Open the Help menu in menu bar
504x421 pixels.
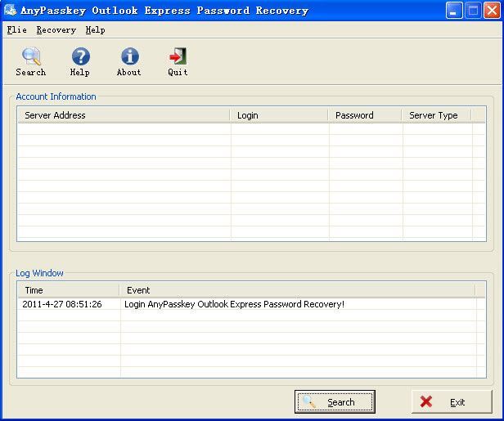pos(96,30)
